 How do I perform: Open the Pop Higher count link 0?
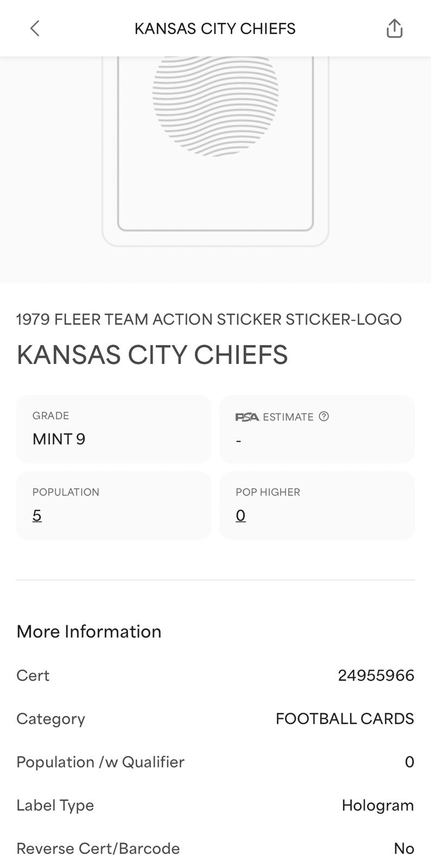240,515
